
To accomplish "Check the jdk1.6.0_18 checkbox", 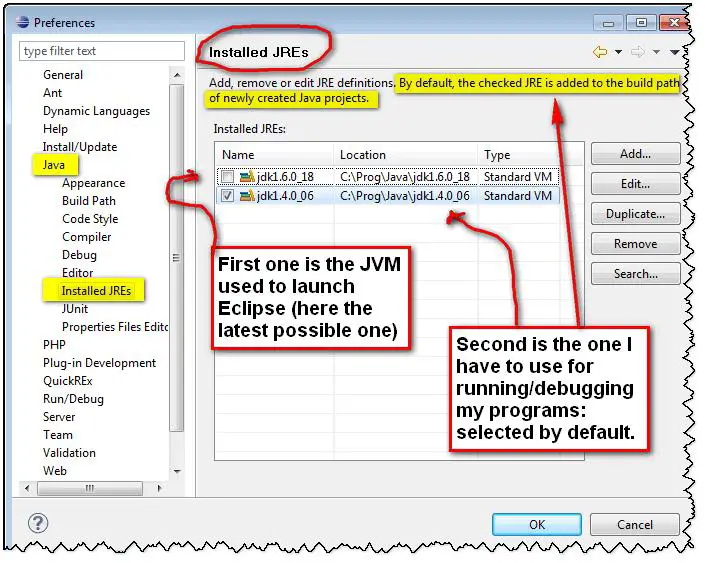I will click(x=228, y=177).
